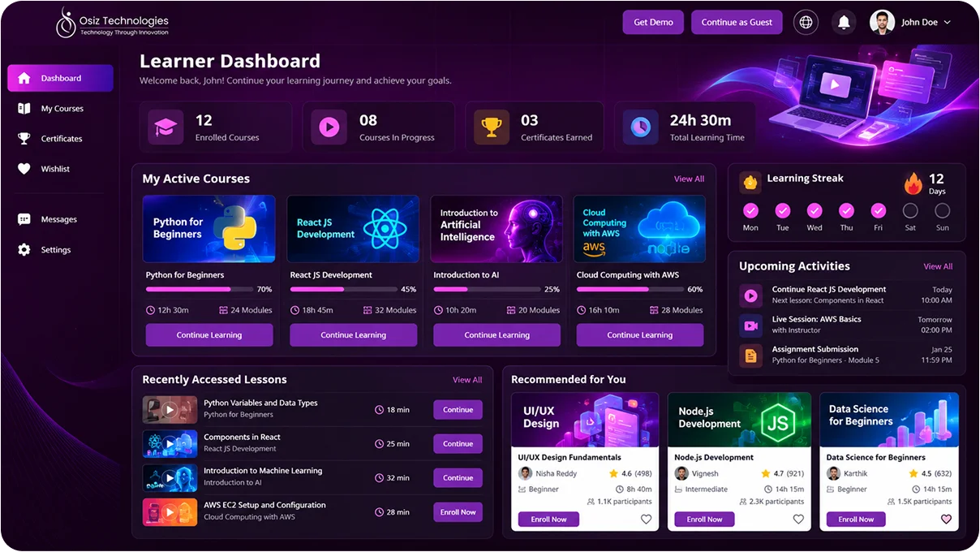This screenshot has width=980, height=552.
Task: Toggle the Tuesday streak checkmark
Action: pos(782,211)
